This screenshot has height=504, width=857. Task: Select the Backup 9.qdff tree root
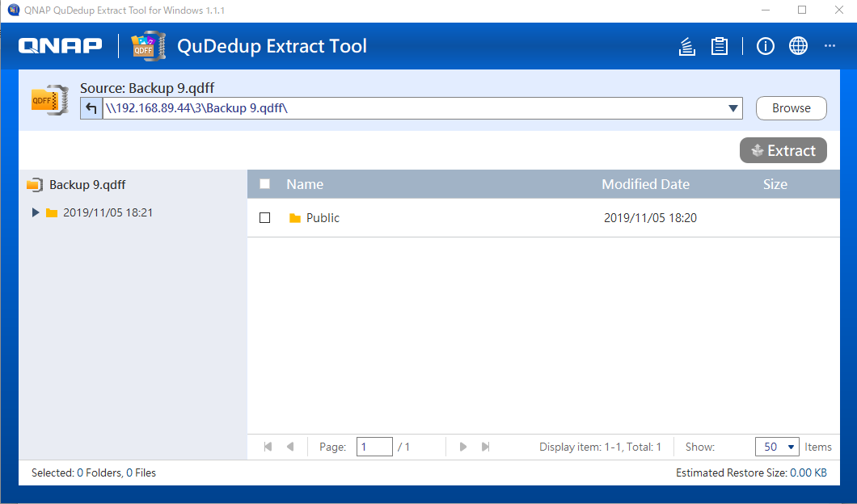tap(87, 185)
